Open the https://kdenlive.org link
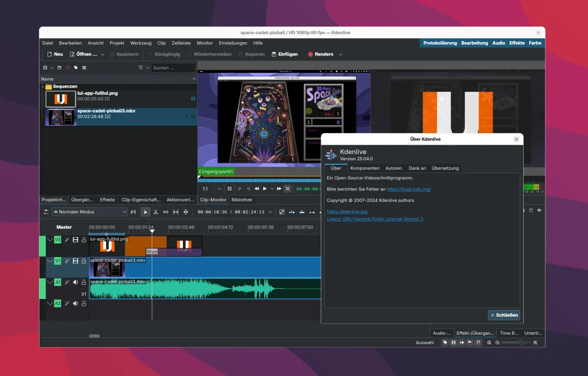 pos(347,212)
